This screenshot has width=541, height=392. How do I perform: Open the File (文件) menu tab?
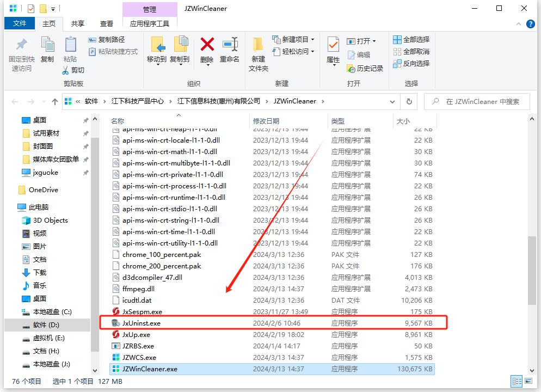click(20, 23)
